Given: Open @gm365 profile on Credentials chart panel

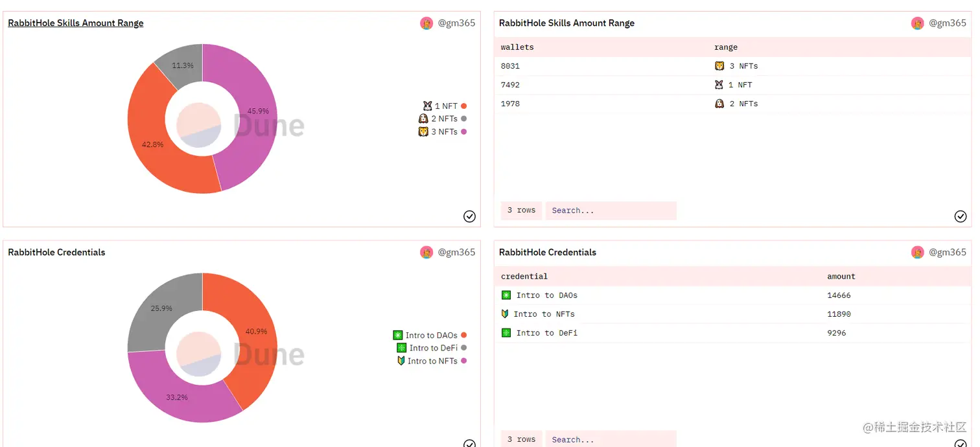Looking at the screenshot, I should tap(456, 252).
